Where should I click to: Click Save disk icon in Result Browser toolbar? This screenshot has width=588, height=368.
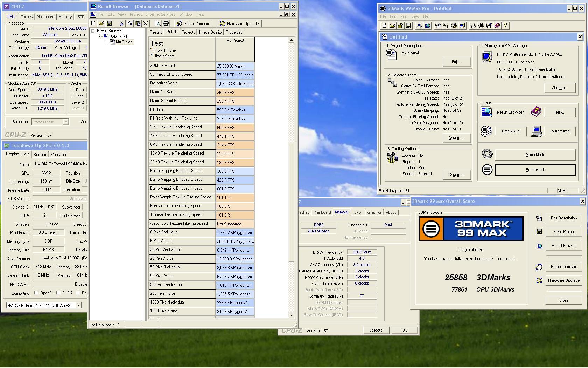[109, 23]
